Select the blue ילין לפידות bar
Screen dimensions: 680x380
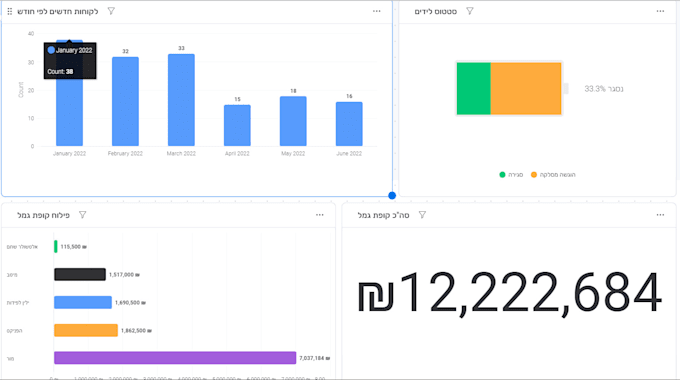pos(83,302)
